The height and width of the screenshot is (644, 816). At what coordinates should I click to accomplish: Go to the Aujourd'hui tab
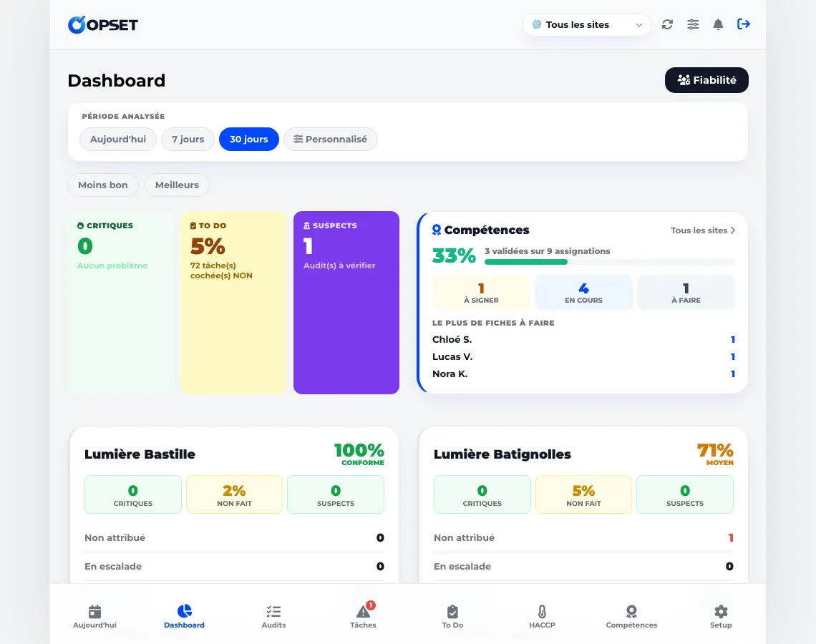point(94,616)
